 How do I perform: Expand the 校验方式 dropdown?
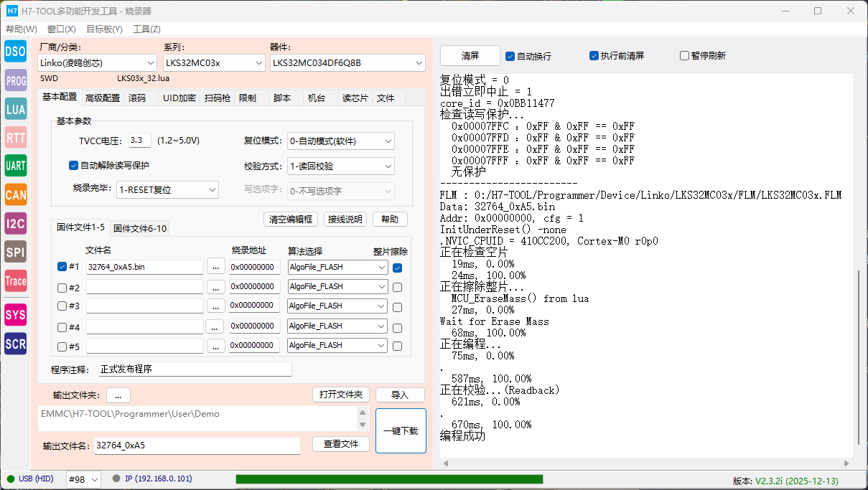point(340,166)
